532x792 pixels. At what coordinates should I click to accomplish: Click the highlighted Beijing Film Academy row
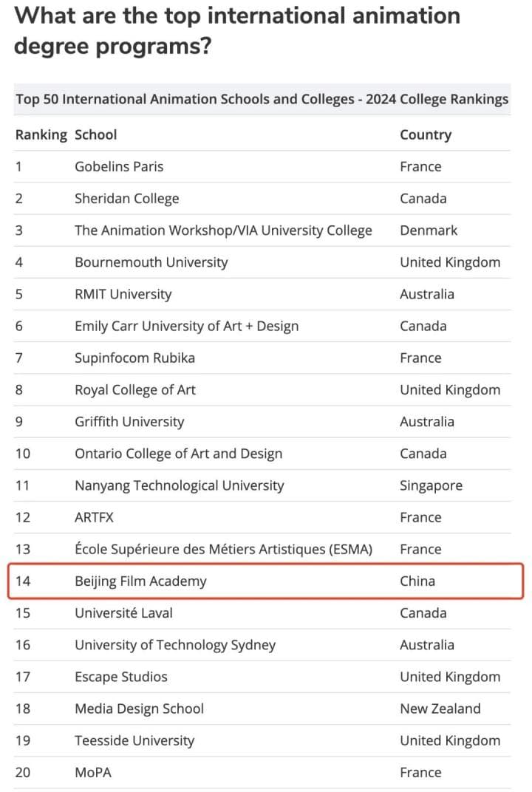pyautogui.click(x=265, y=581)
